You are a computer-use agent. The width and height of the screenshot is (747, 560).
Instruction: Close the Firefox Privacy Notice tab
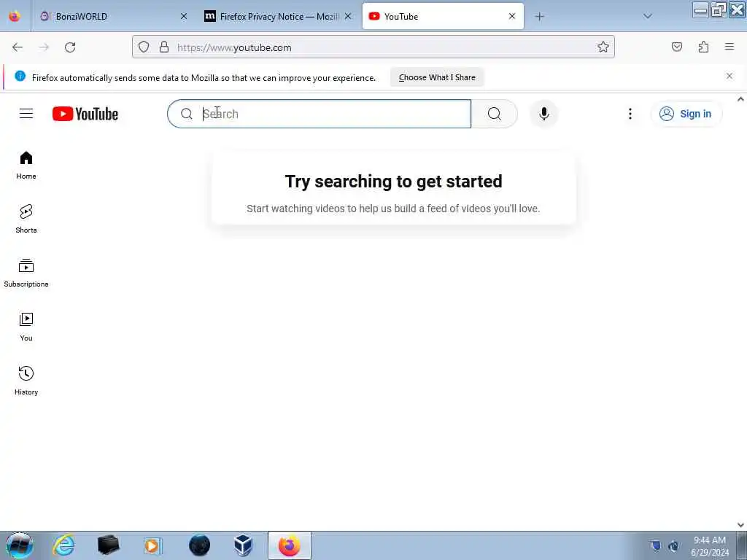click(x=348, y=16)
